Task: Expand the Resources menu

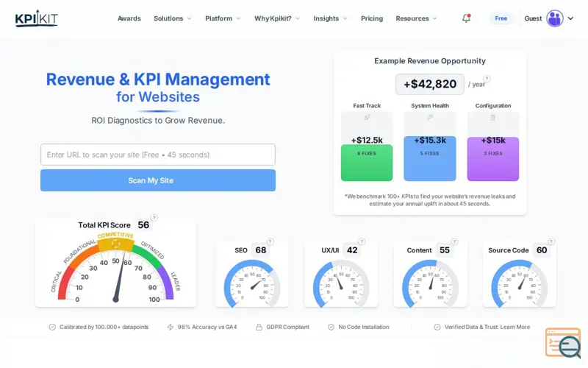Action: pyautogui.click(x=416, y=18)
